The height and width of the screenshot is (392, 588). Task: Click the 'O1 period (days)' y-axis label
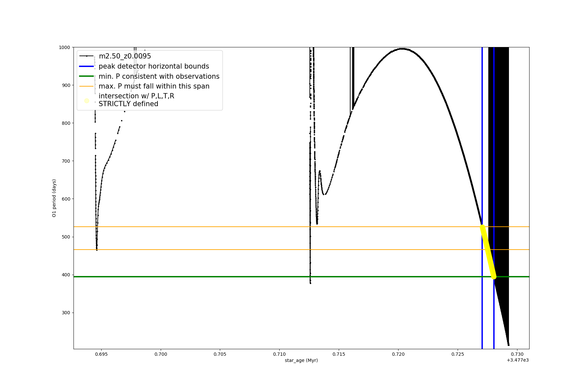[x=54, y=198]
